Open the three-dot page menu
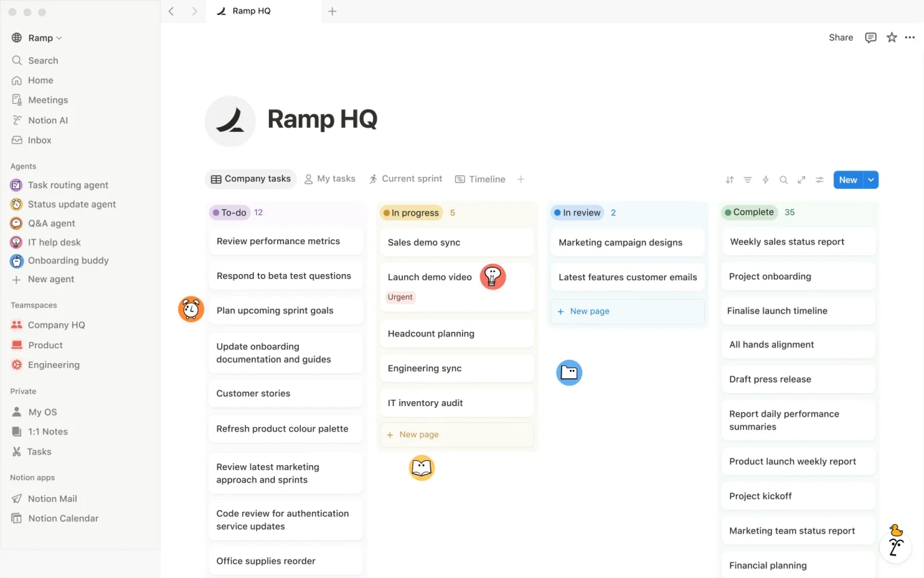The width and height of the screenshot is (924, 578). click(x=910, y=37)
